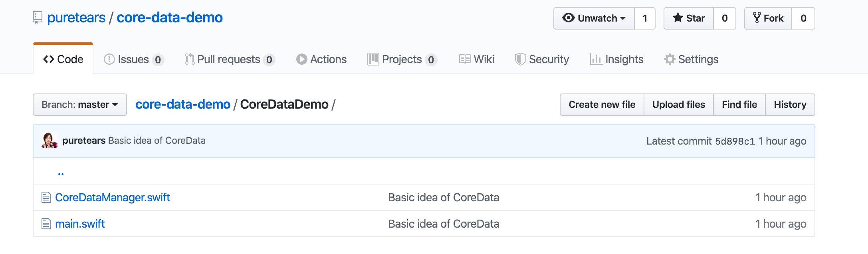Open the Branch: master selector
The height and width of the screenshot is (254, 868).
pyautogui.click(x=80, y=105)
